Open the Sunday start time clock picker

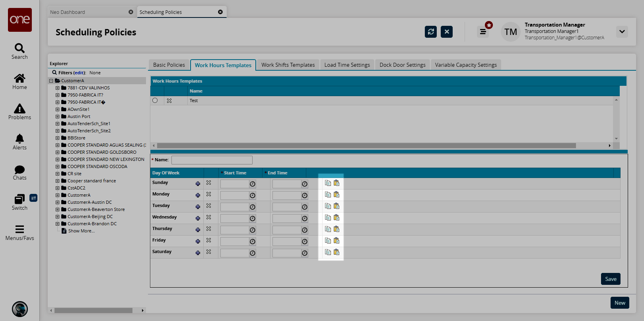(253, 184)
